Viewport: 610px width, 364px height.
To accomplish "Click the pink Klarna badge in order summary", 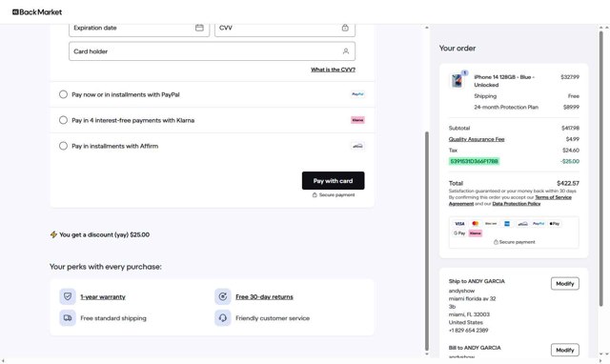I will click(x=475, y=233).
